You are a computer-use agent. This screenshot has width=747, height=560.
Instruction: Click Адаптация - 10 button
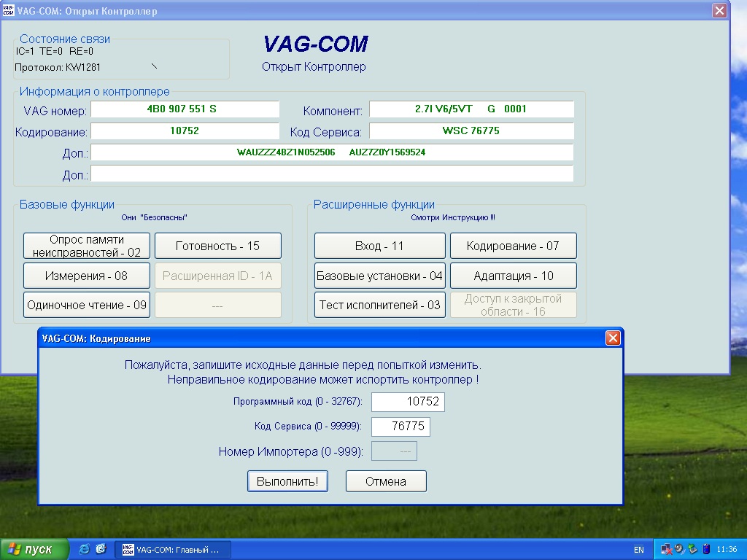click(513, 276)
